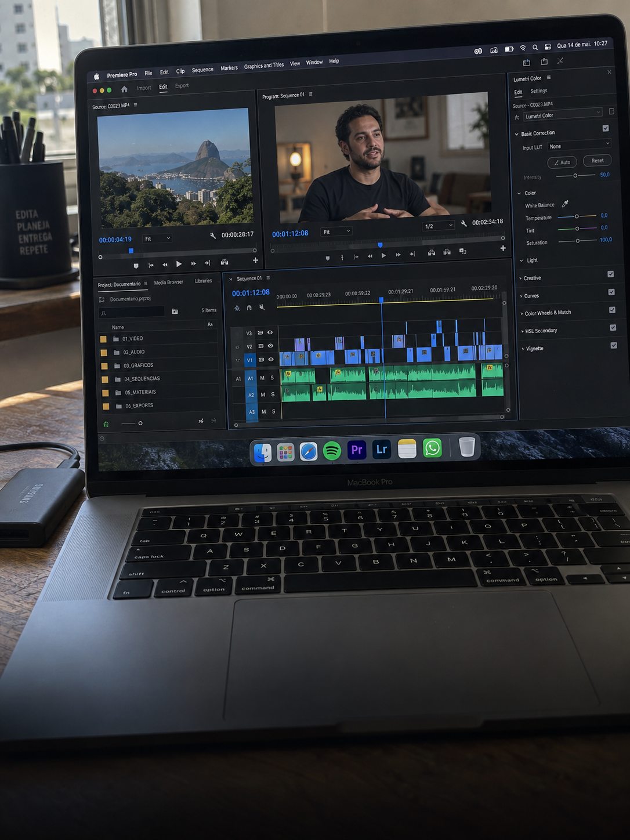Click the Source monitor add marker icon
This screenshot has height=840, width=630.
pyautogui.click(x=136, y=266)
